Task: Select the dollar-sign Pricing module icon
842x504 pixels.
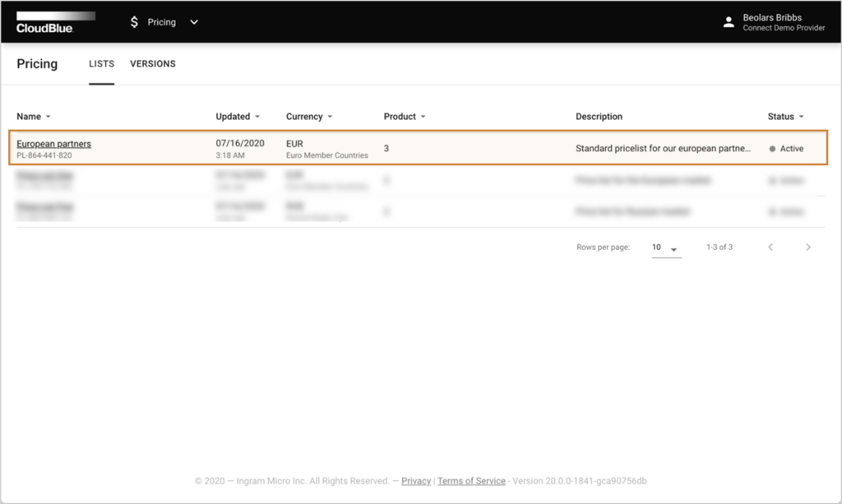Action: tap(134, 22)
